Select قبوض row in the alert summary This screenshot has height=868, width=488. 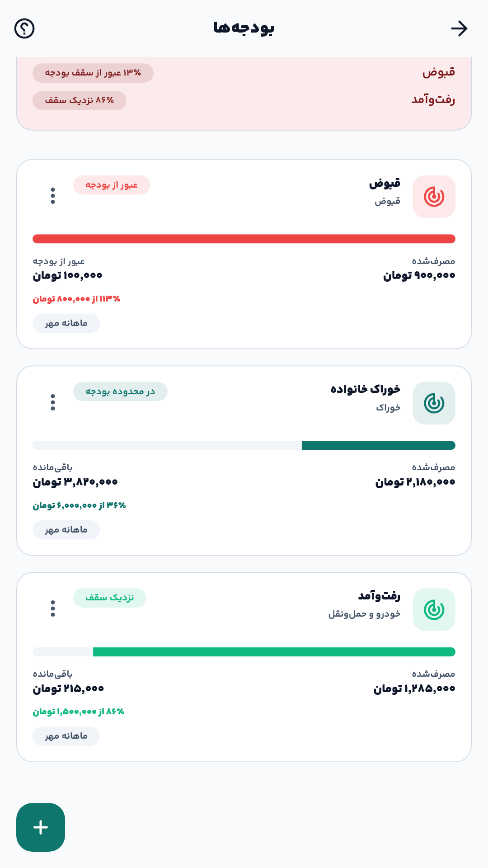click(x=244, y=73)
